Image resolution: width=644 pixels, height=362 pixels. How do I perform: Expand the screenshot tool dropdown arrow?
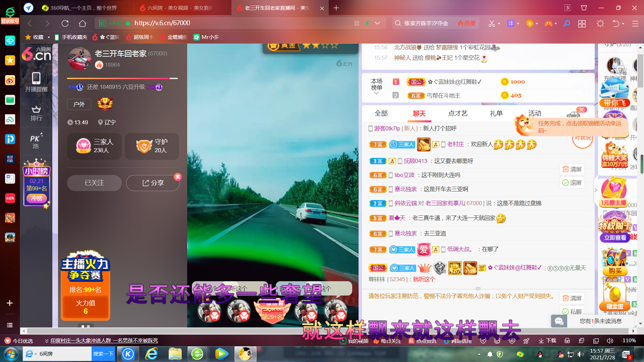499,23
